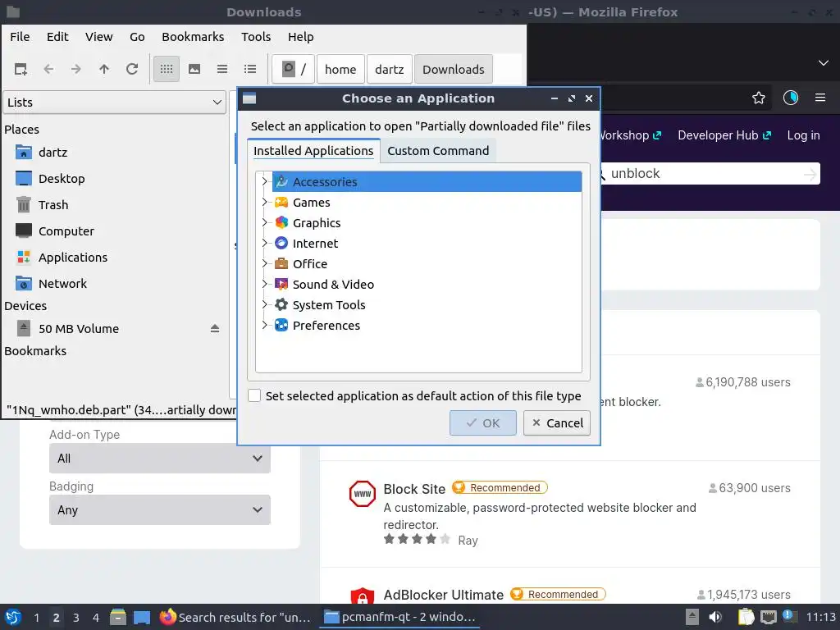This screenshot has height=630, width=840.
Task: Click volume icon in system tray
Action: [x=715, y=617]
